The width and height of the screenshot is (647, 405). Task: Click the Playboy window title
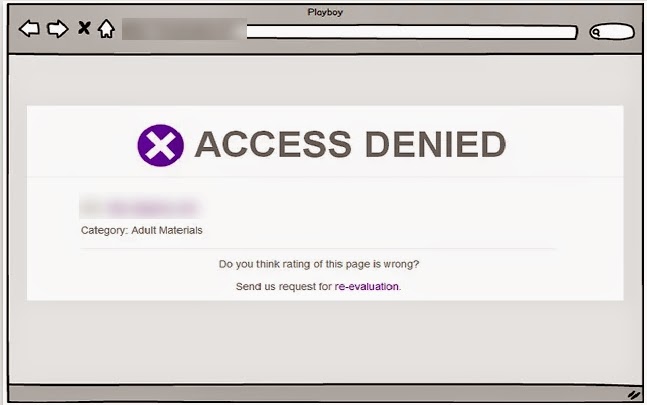point(325,12)
